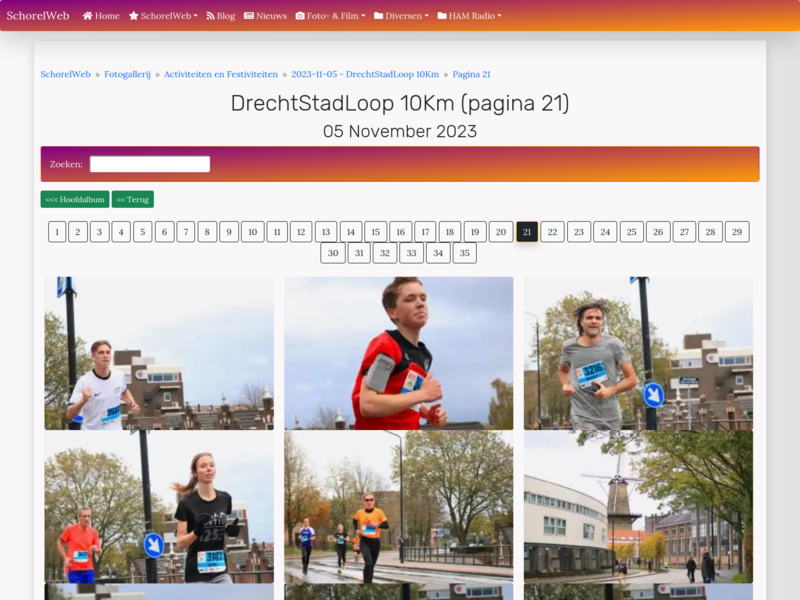Expand the HAM Radio dropdown menu
800x600 pixels.
(x=469, y=16)
